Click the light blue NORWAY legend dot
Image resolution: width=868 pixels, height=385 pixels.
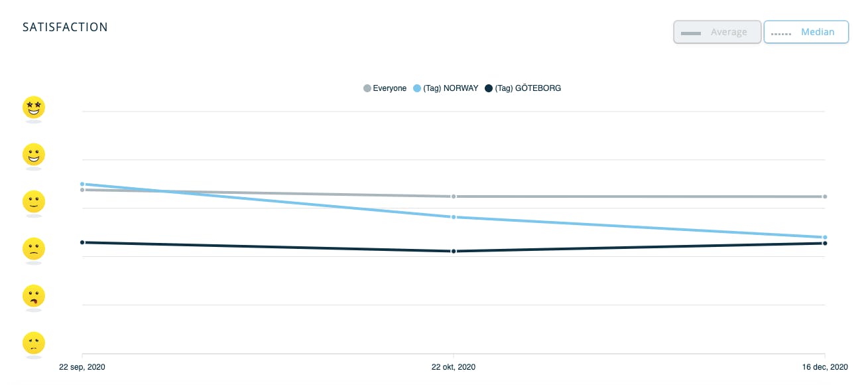(417, 88)
